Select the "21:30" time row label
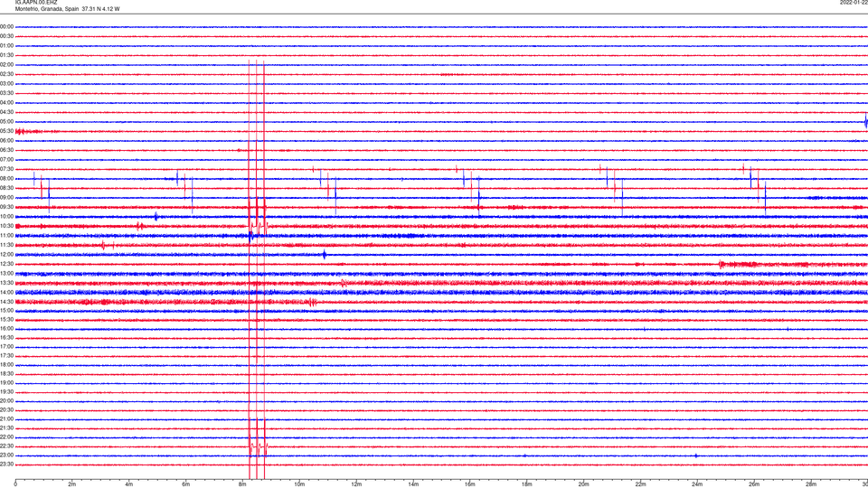 pyautogui.click(x=6, y=428)
